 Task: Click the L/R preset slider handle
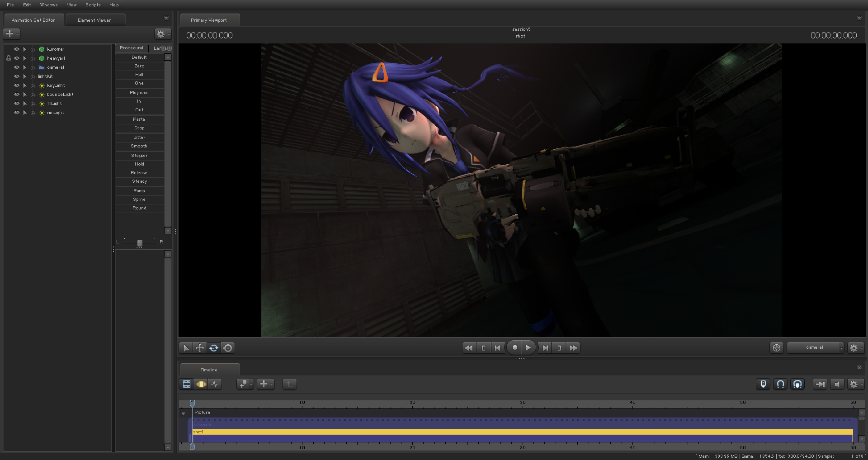(140, 243)
